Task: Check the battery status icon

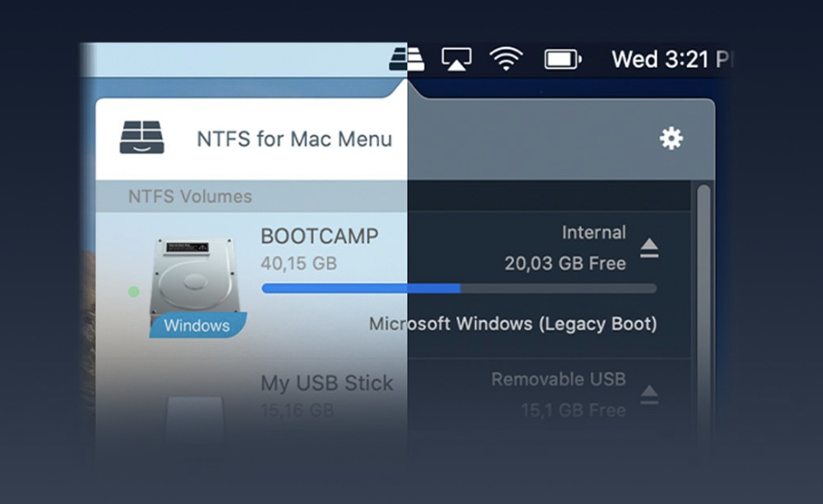Action: click(x=562, y=59)
